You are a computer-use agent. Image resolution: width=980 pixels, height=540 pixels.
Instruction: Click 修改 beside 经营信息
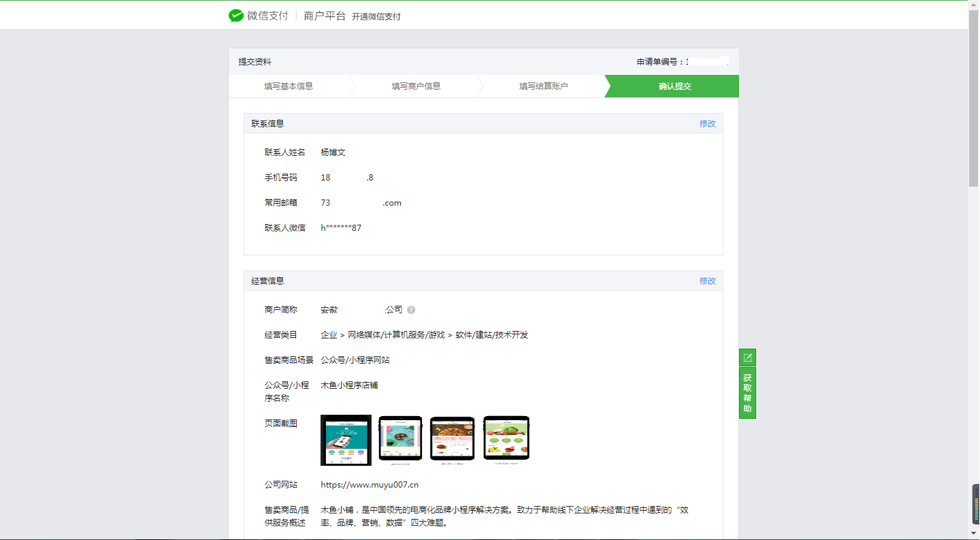[707, 281]
